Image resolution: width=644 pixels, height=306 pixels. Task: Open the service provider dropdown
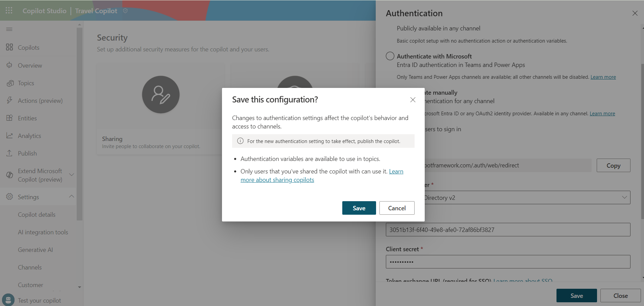(624, 197)
